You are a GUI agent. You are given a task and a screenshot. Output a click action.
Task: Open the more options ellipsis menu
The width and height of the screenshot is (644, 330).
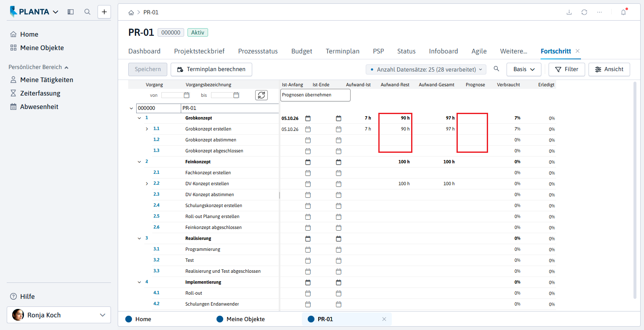point(599,12)
